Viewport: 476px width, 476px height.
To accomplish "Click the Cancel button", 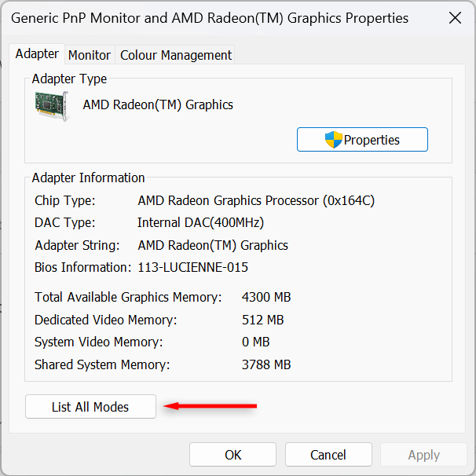I will (328, 455).
